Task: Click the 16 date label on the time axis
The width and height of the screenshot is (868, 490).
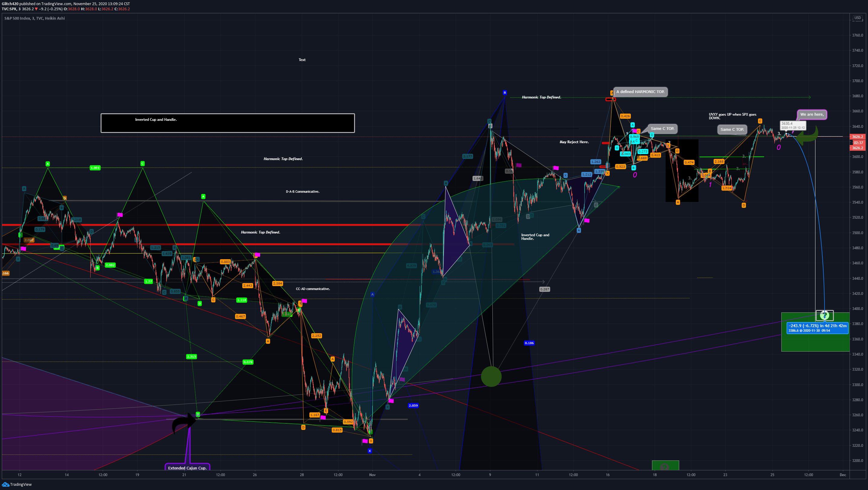Action: click(x=608, y=475)
